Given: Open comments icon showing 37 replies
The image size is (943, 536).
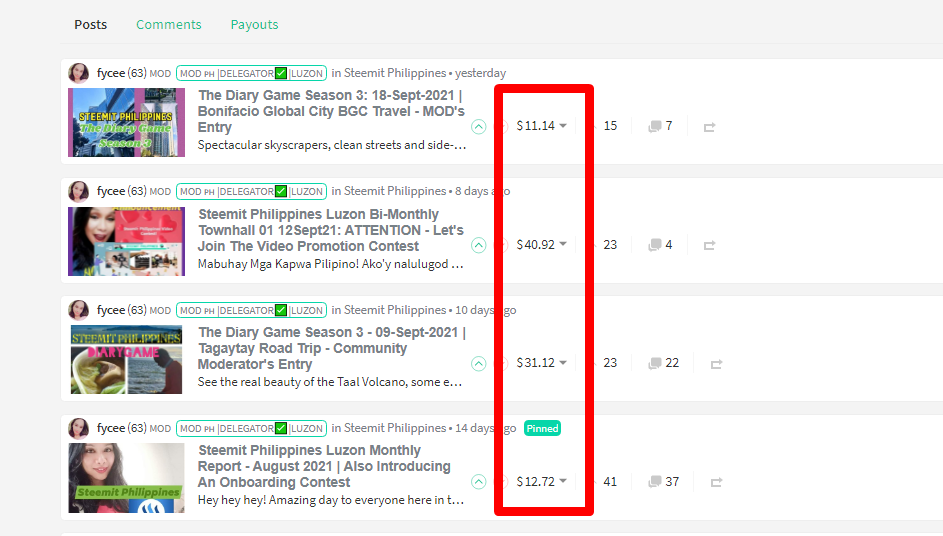Looking at the screenshot, I should coord(663,482).
